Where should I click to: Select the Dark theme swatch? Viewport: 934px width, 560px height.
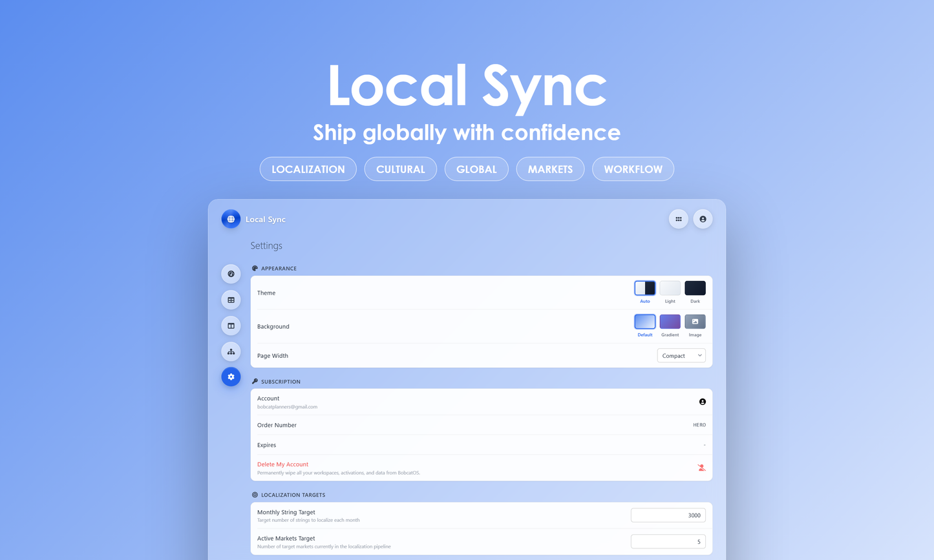[x=695, y=288]
